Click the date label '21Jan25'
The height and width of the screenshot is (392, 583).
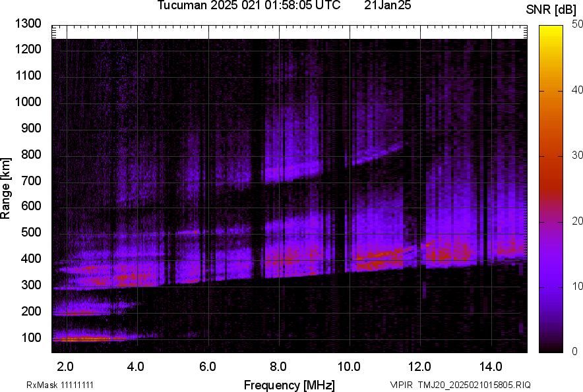(x=387, y=5)
